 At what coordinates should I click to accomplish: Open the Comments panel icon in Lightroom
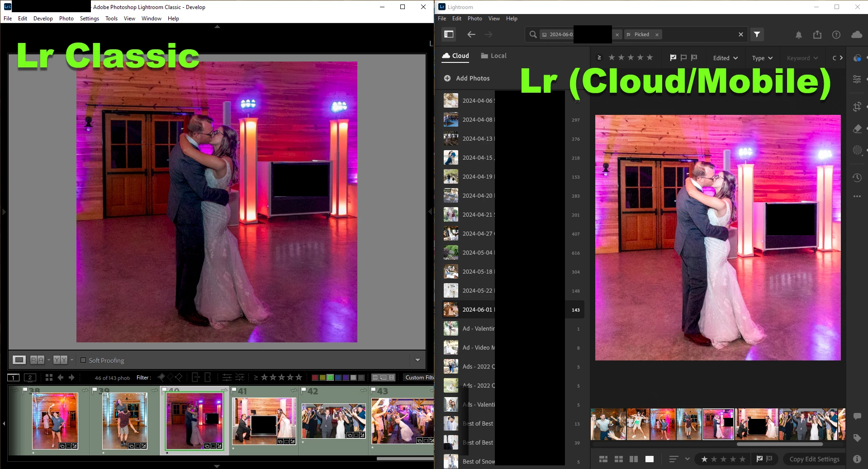coord(857,416)
